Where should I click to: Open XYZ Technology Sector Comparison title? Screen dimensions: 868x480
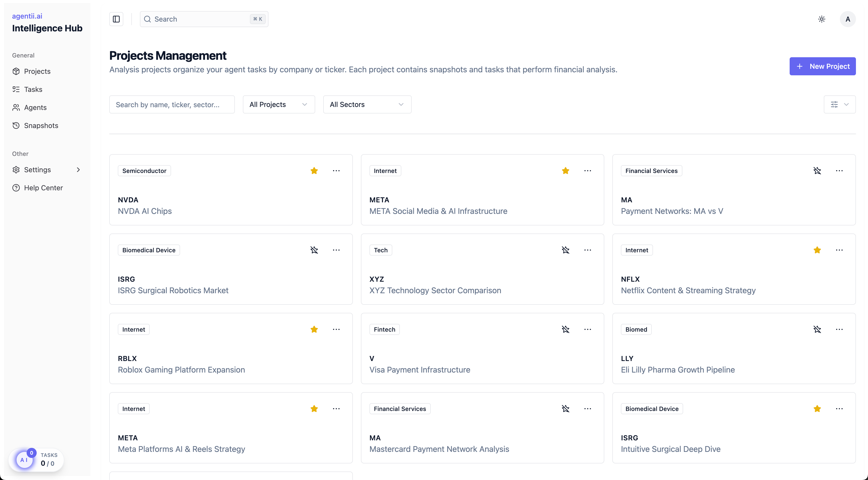435,290
